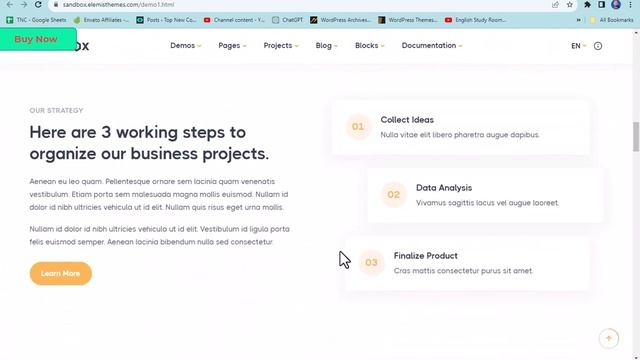The image size is (640, 360).
Task: Open the English Study Room bookmark
Action: coord(476,20)
